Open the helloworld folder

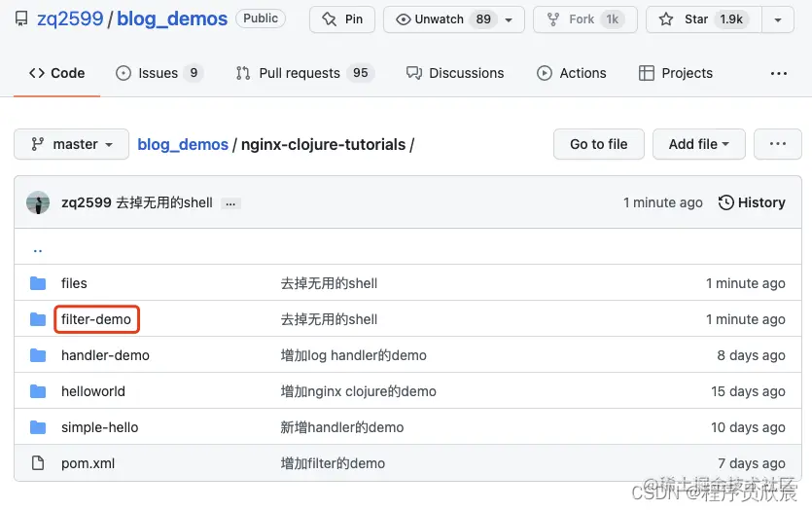click(x=93, y=391)
